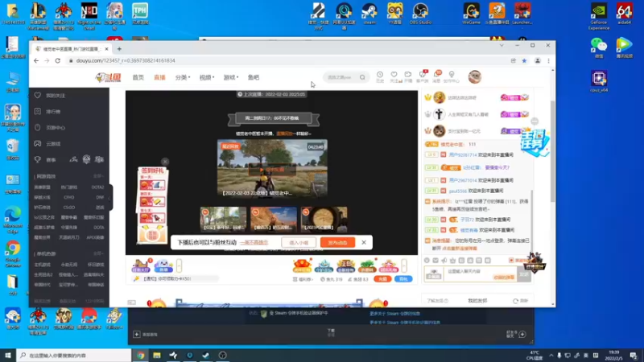Go back in the Chrome browser

coord(36,61)
